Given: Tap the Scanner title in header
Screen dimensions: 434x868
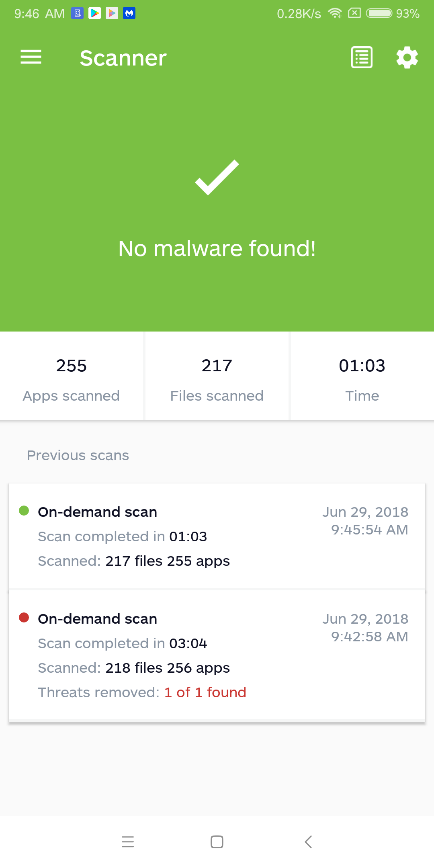Looking at the screenshot, I should click(x=123, y=58).
